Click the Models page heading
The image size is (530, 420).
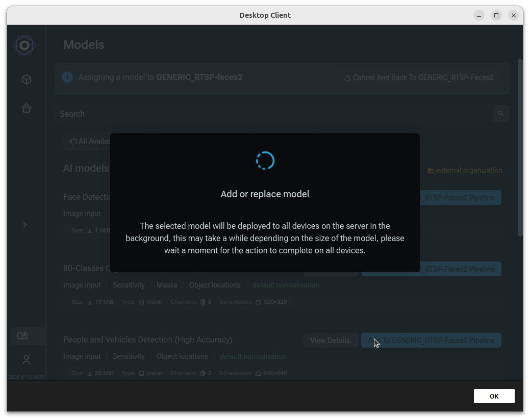click(84, 45)
